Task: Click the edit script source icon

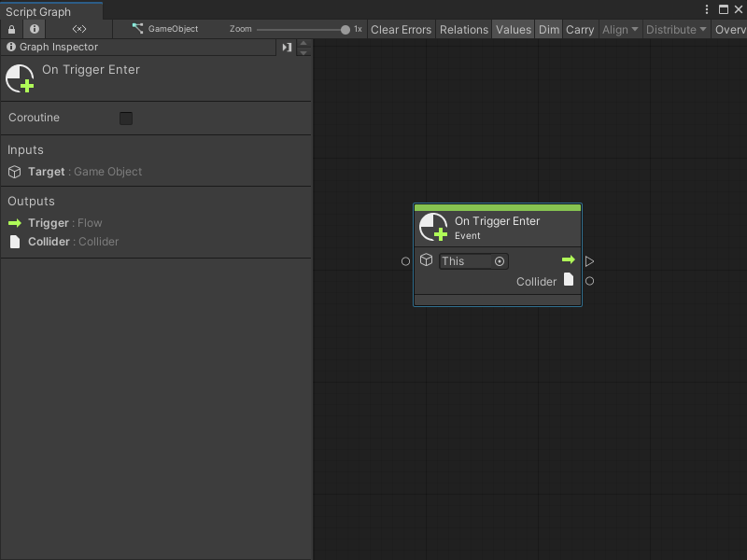Action: point(79,29)
